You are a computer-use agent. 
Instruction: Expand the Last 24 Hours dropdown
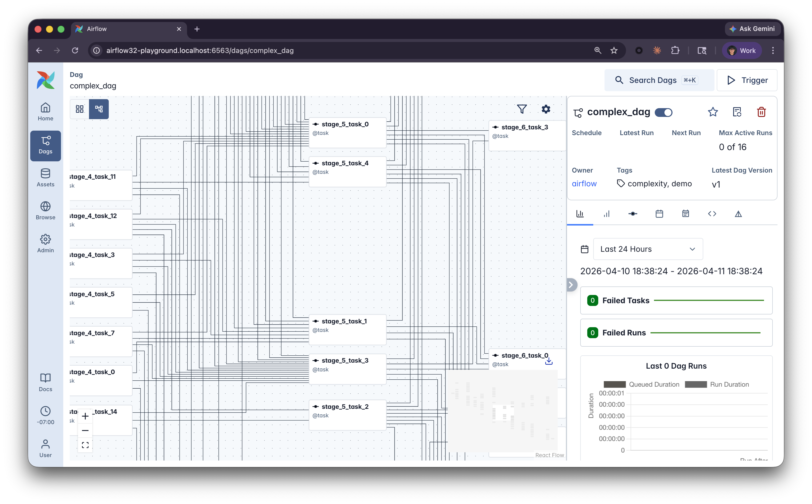(648, 249)
